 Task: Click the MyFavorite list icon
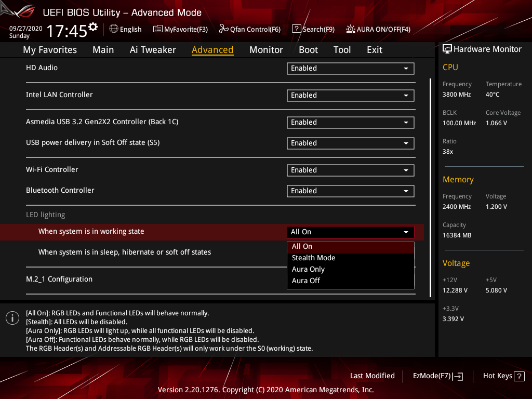(158, 29)
